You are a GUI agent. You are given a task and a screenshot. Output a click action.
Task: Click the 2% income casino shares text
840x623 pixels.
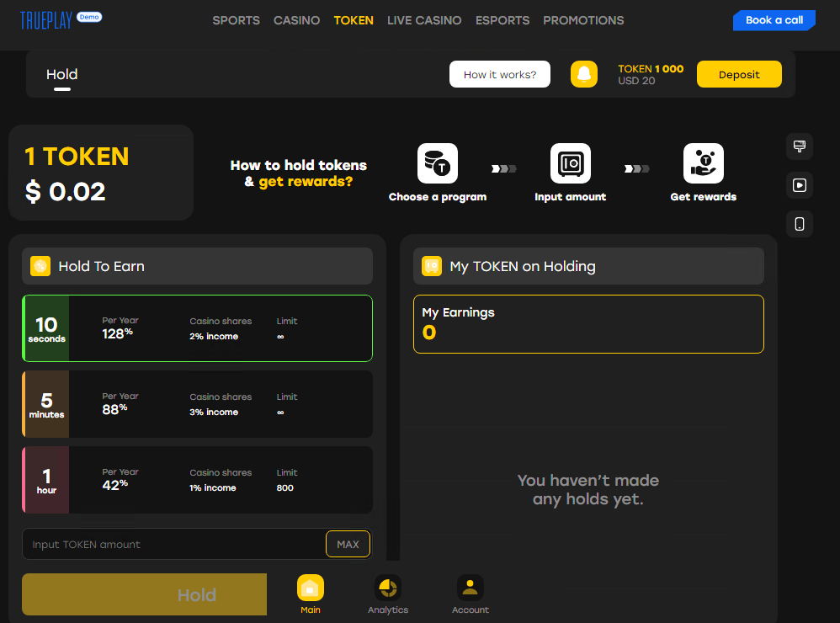point(214,337)
